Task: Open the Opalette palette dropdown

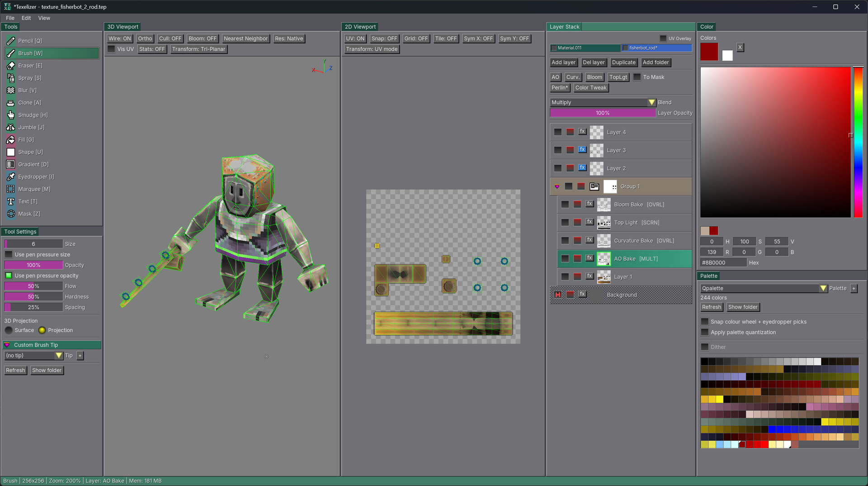Action: [x=764, y=288]
